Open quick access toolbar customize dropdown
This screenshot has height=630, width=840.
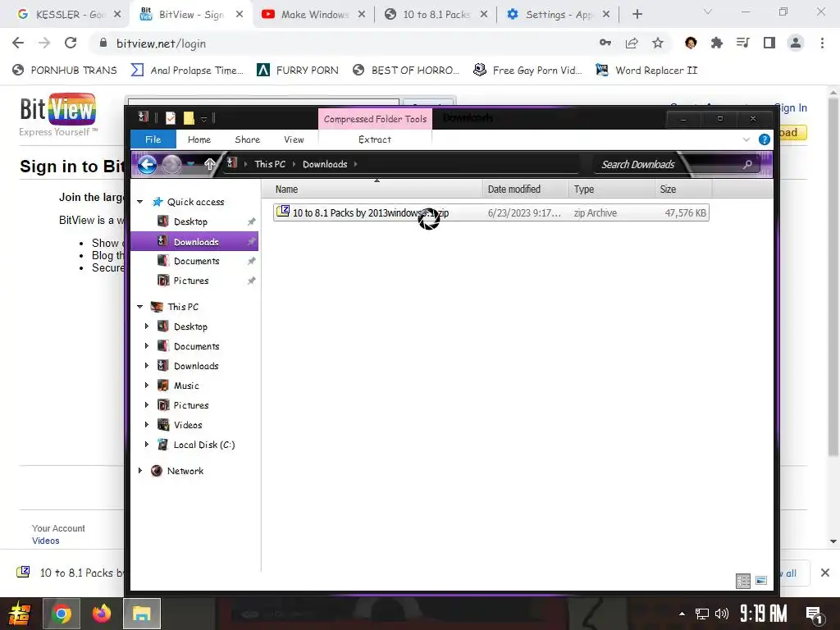pos(203,118)
